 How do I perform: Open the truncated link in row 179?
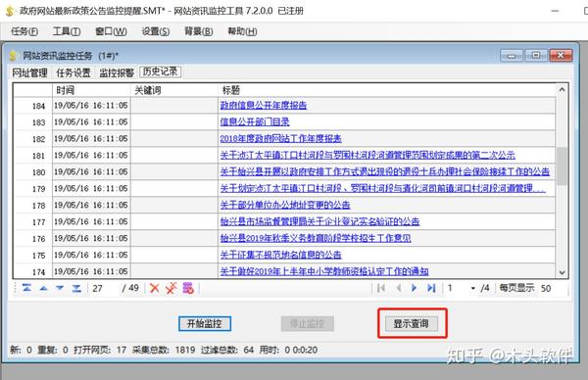(x=383, y=188)
